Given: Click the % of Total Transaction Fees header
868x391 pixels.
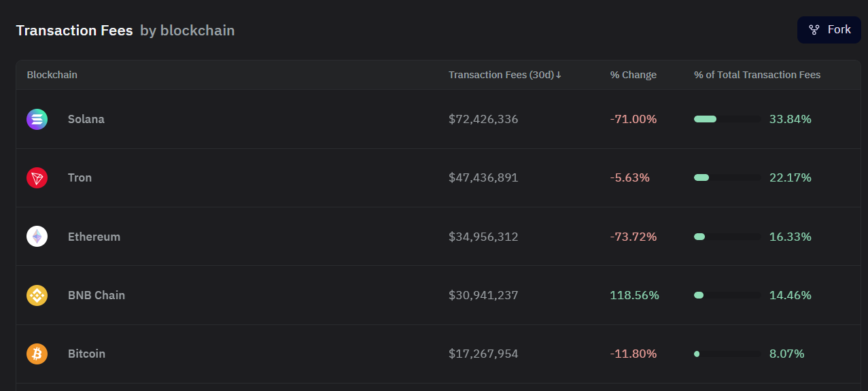Looking at the screenshot, I should (757, 75).
